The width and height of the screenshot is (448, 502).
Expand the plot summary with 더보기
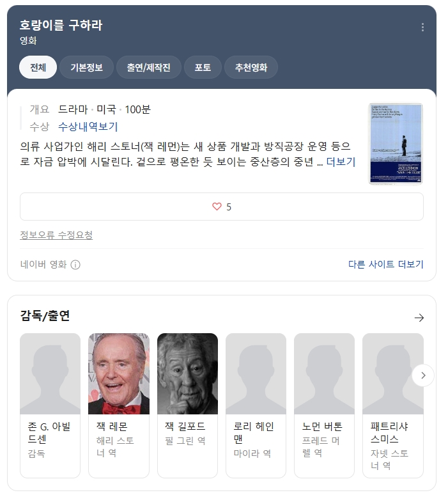pyautogui.click(x=341, y=162)
